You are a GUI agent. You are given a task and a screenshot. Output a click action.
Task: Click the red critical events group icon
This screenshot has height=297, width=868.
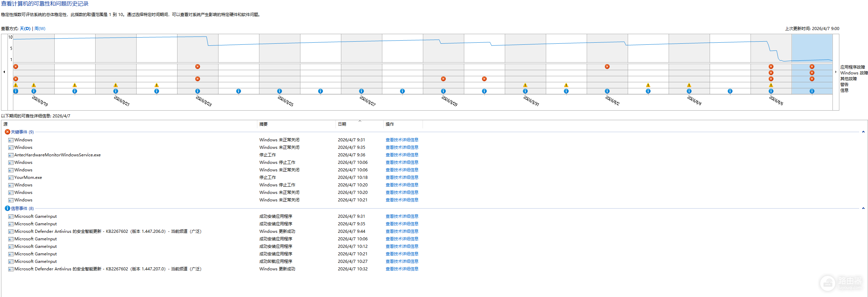pyautogui.click(x=7, y=132)
